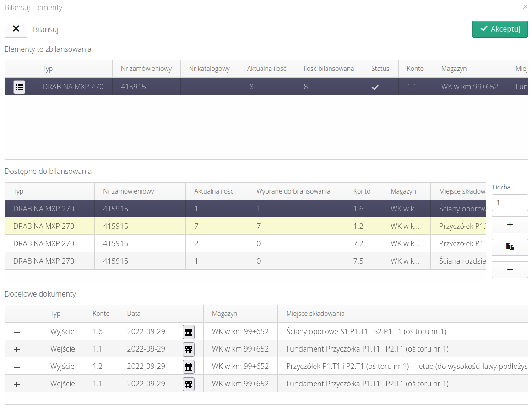
Task: Focus the Liczba number input field
Action: (509, 202)
